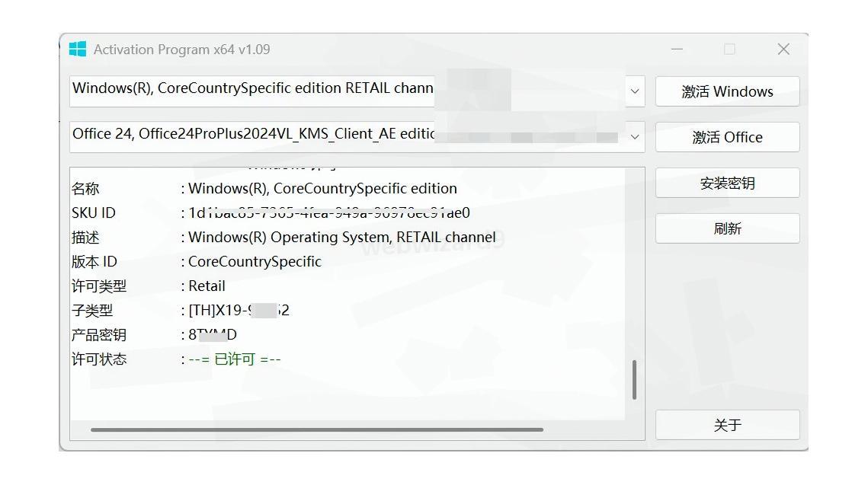Click the 安装密钥 button

(x=727, y=183)
